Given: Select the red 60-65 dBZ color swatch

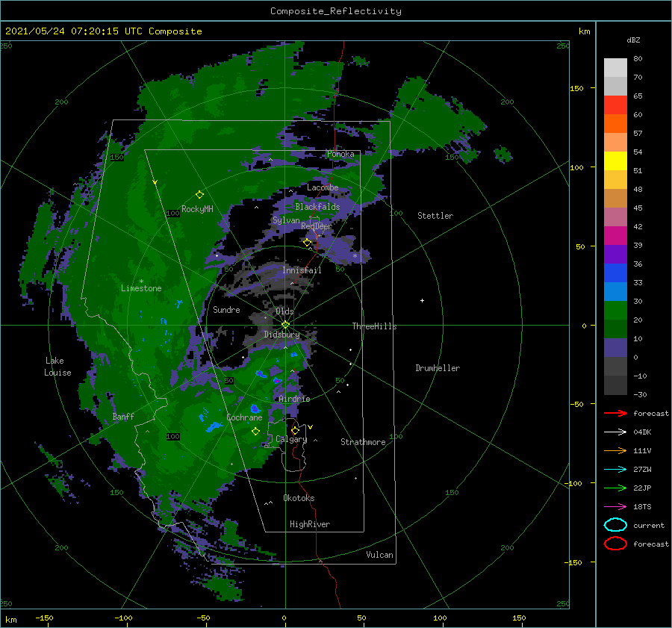Looking at the screenshot, I should (x=615, y=105).
